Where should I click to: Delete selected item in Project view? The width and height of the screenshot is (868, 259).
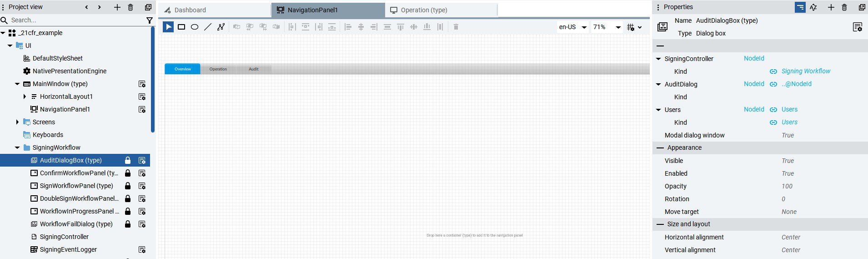point(130,7)
